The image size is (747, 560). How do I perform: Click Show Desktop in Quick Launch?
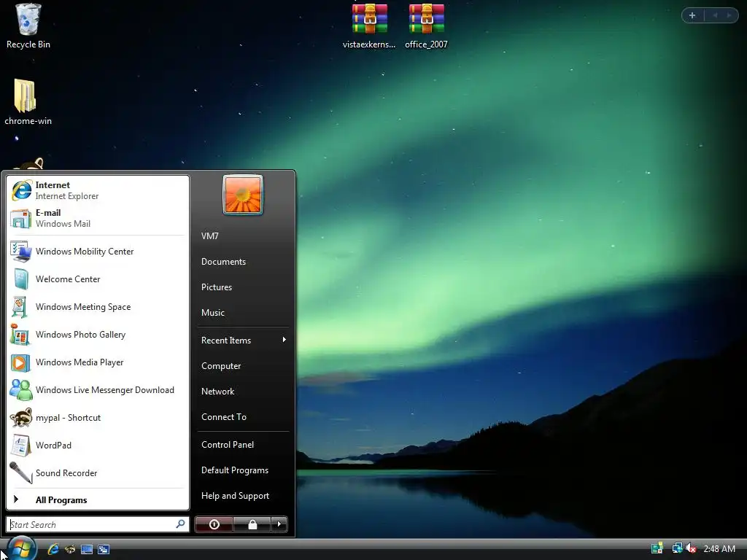coord(87,549)
